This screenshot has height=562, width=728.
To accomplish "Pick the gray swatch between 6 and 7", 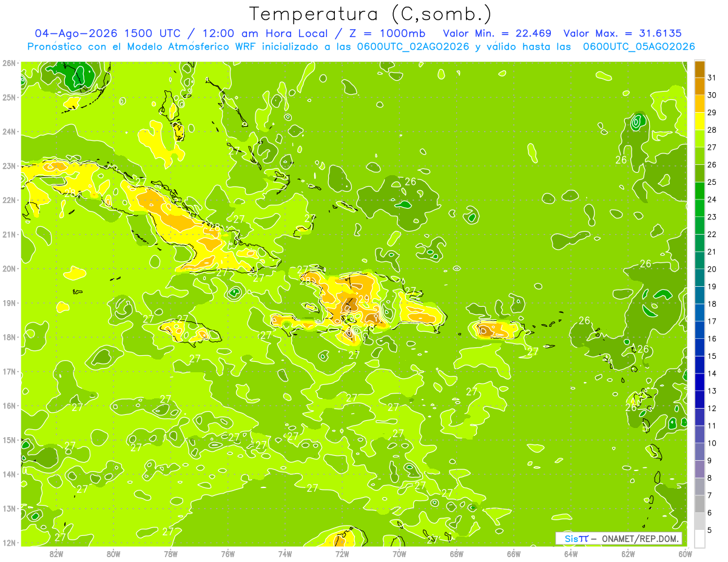I will (x=699, y=504).
